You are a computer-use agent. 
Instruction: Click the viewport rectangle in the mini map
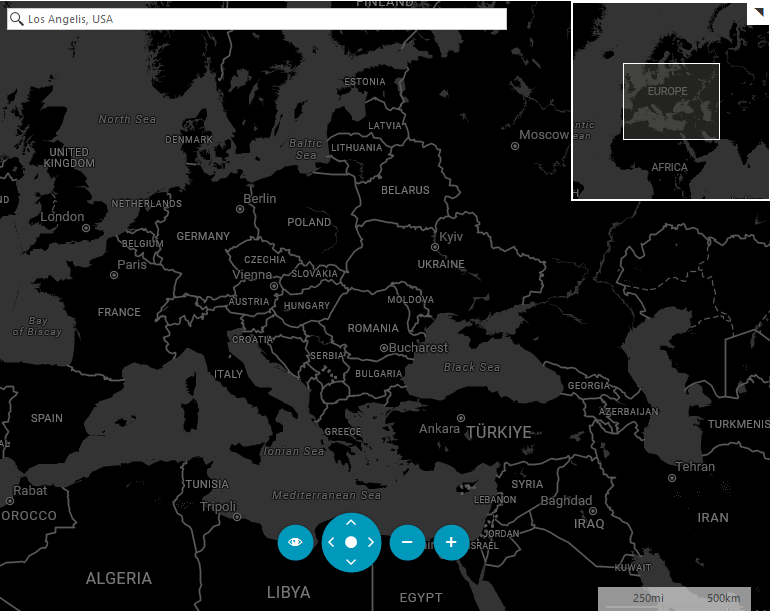(x=671, y=101)
